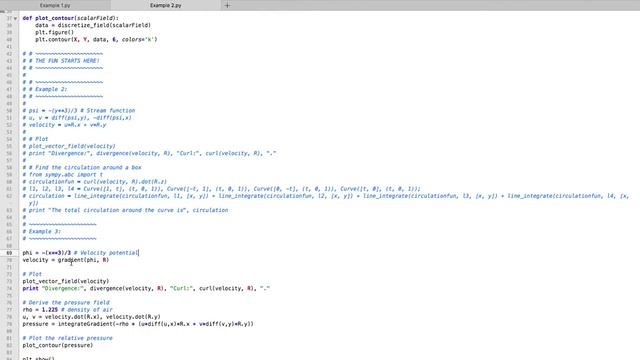Viewport: 640px width, 360px height.
Task: Click 'Plot the relative pressure' comment
Action: pyautogui.click(x=67, y=338)
